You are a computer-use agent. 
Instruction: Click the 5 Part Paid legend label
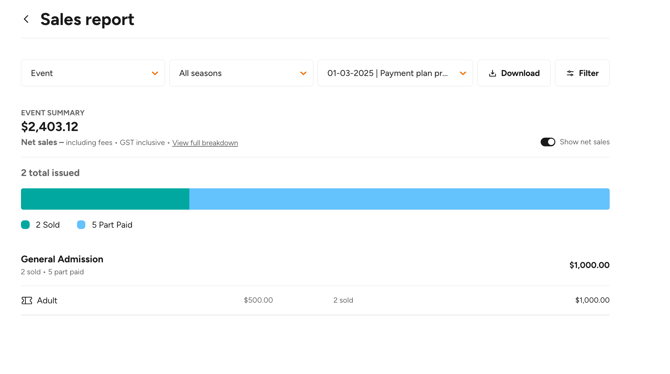tap(112, 225)
